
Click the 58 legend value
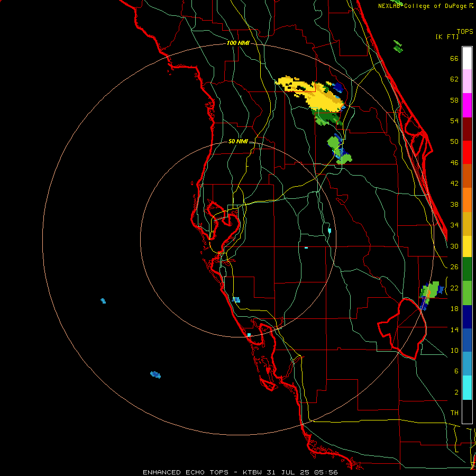pos(454,100)
